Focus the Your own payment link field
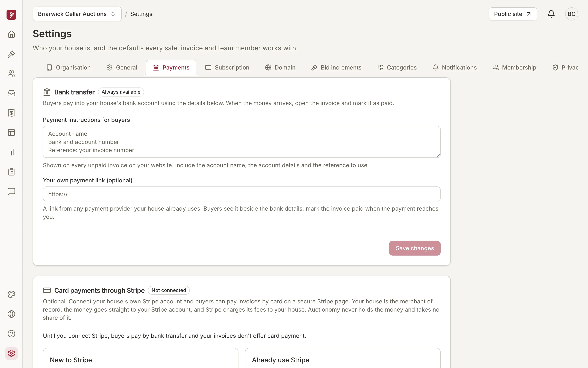The image size is (588, 368). point(242,194)
